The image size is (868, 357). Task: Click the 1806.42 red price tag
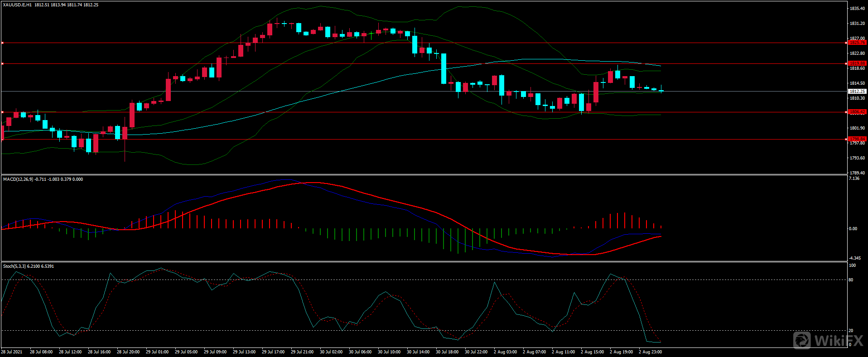[857, 112]
